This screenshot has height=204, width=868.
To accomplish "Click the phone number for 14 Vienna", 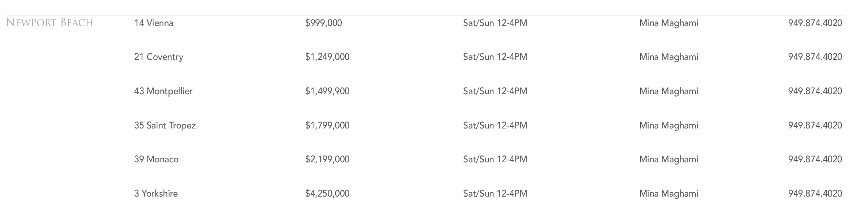I will (815, 23).
